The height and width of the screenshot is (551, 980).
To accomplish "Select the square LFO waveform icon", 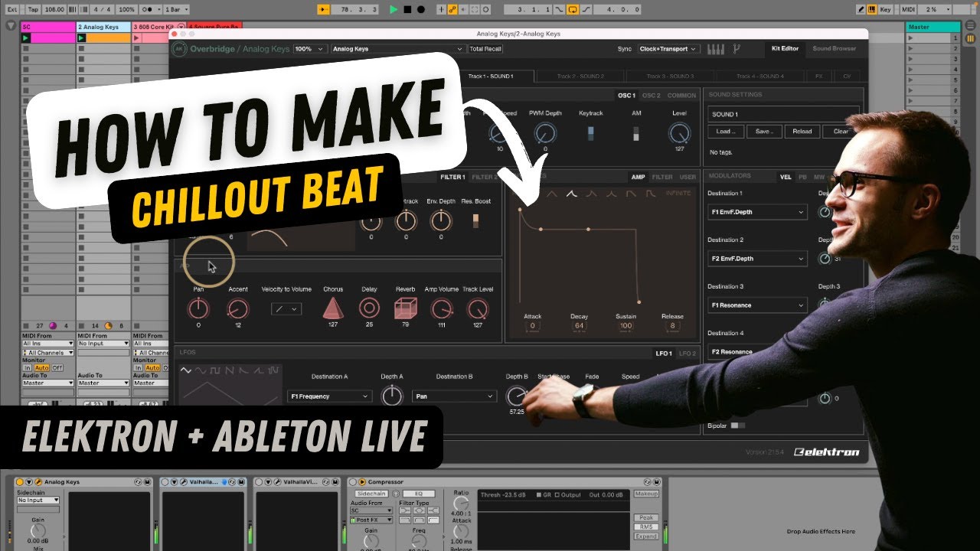I will click(215, 370).
